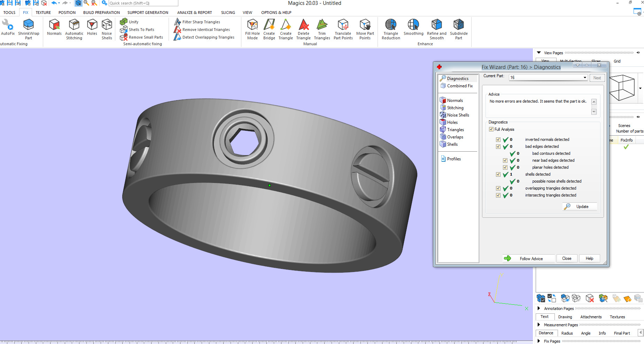
Task: Open Profiles in Fix Wizard sidebar
Action: point(451,159)
